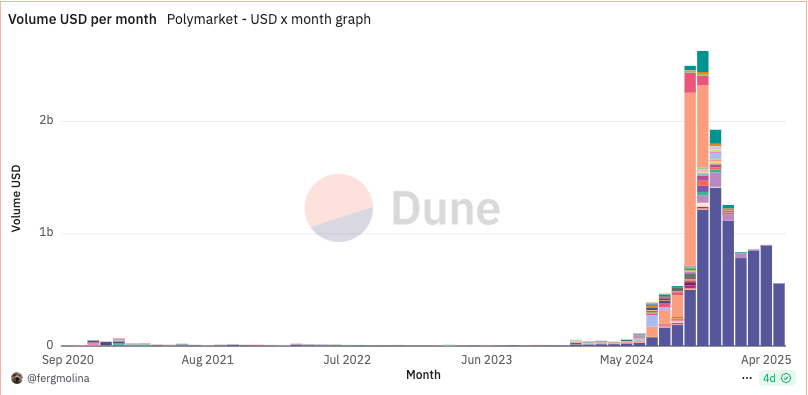Click the green refresh check icon
808x395 pixels.
tap(786, 378)
